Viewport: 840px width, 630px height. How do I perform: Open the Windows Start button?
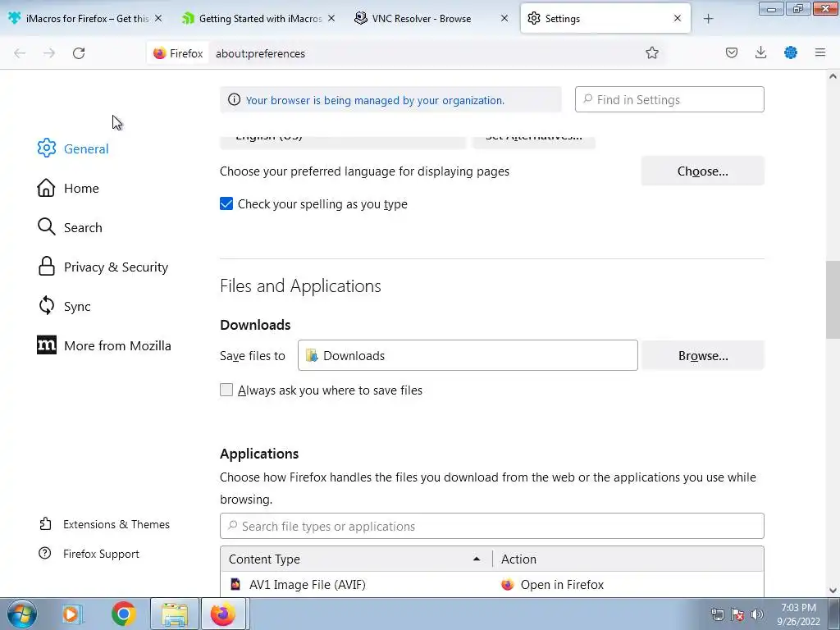[22, 614]
